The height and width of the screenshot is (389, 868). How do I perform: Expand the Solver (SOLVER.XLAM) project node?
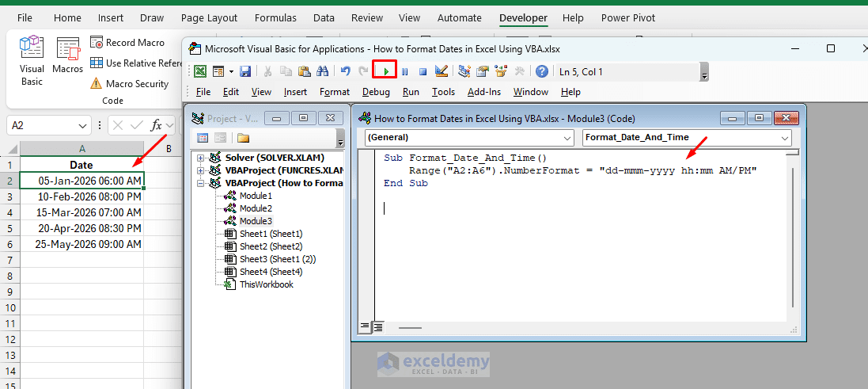click(x=200, y=158)
